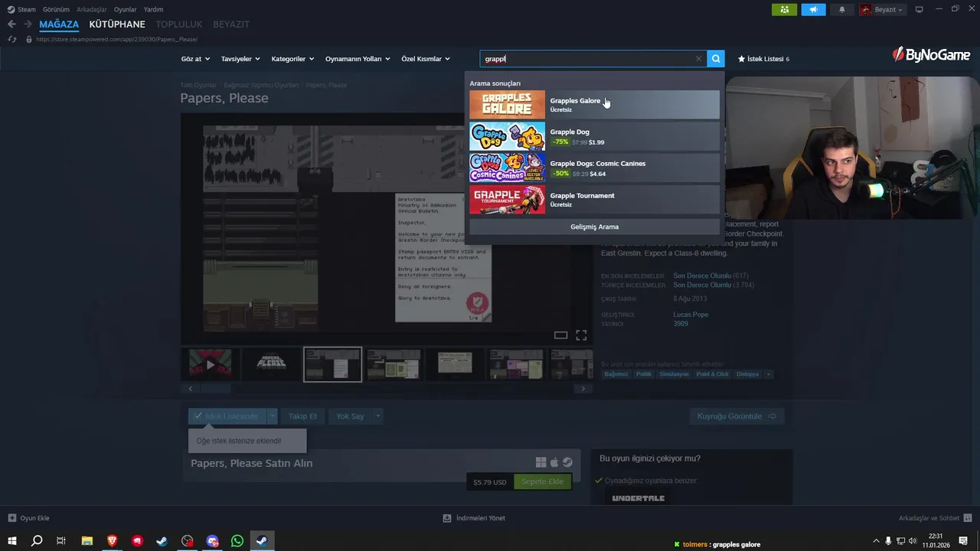Viewport: 980px width, 551px height.
Task: Open the Kategoriler dropdown
Action: tap(292, 59)
